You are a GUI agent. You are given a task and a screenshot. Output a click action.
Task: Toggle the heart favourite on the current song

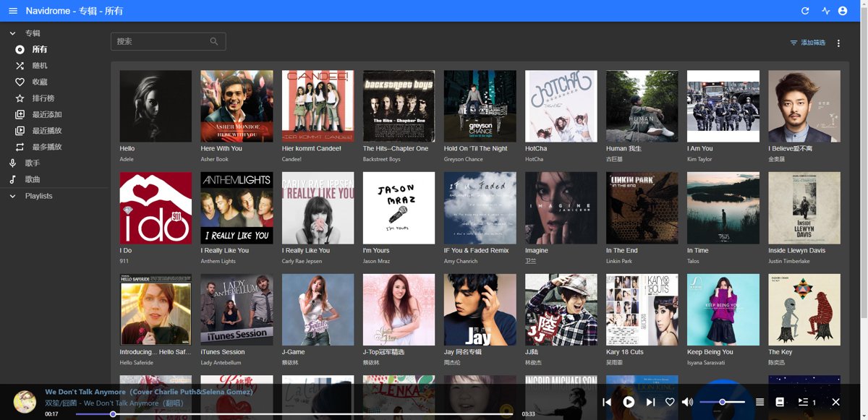[670, 402]
